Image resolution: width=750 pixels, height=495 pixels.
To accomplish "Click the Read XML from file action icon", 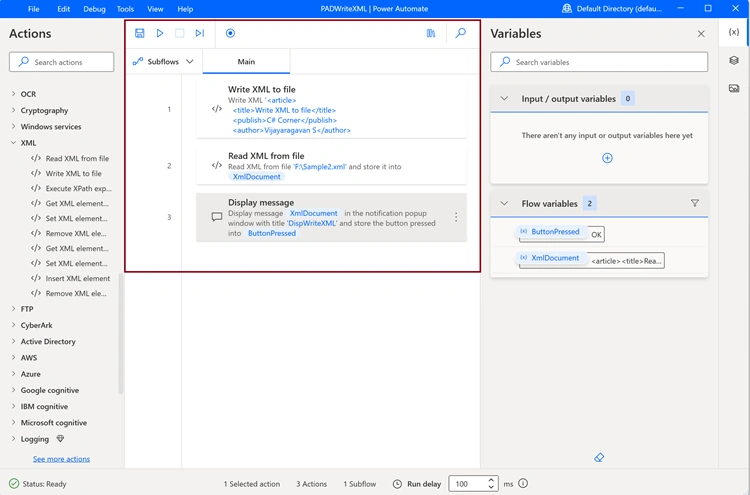I will (x=217, y=165).
